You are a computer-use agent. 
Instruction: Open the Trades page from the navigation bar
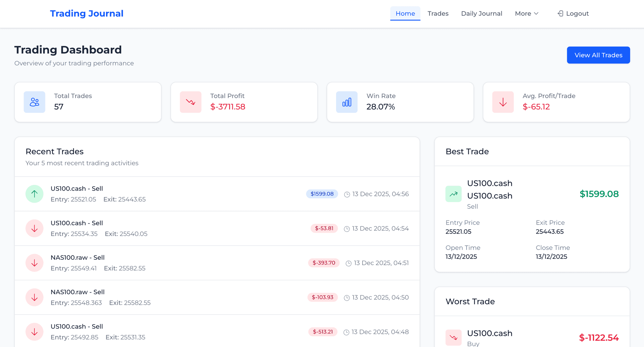(x=438, y=13)
